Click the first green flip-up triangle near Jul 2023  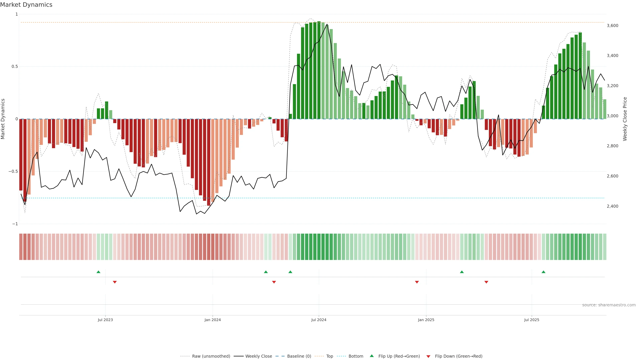pyautogui.click(x=98, y=272)
